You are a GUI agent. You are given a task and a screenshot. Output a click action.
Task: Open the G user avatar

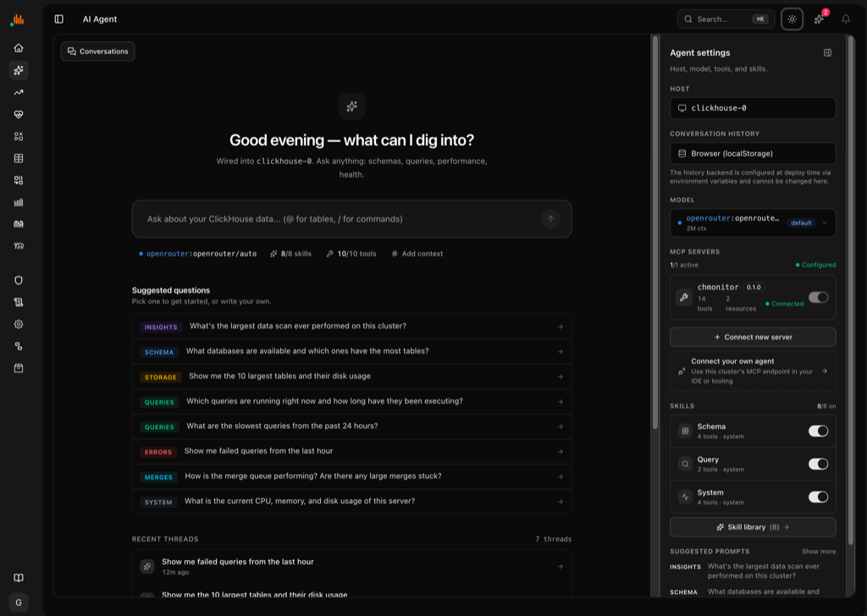tap(19, 602)
